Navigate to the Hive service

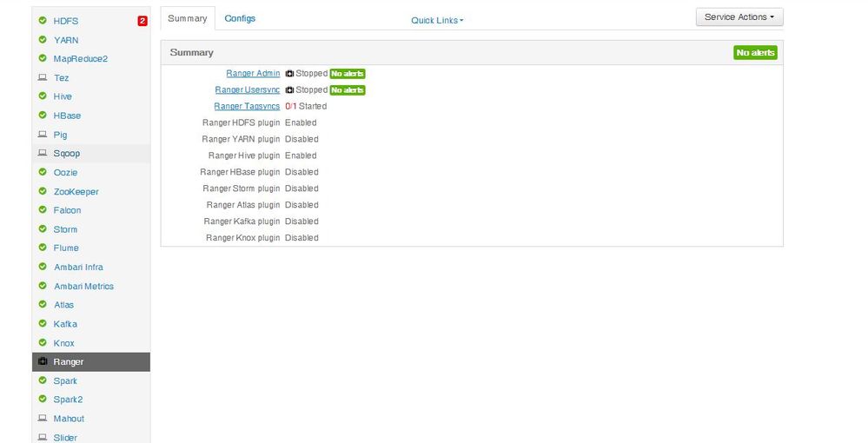click(63, 96)
